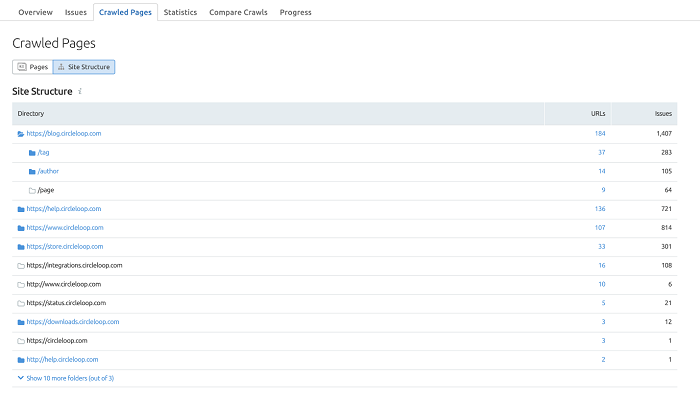700x401 pixels.
Task: Open https://blog.circleloop.com directory link
Action: (64, 134)
